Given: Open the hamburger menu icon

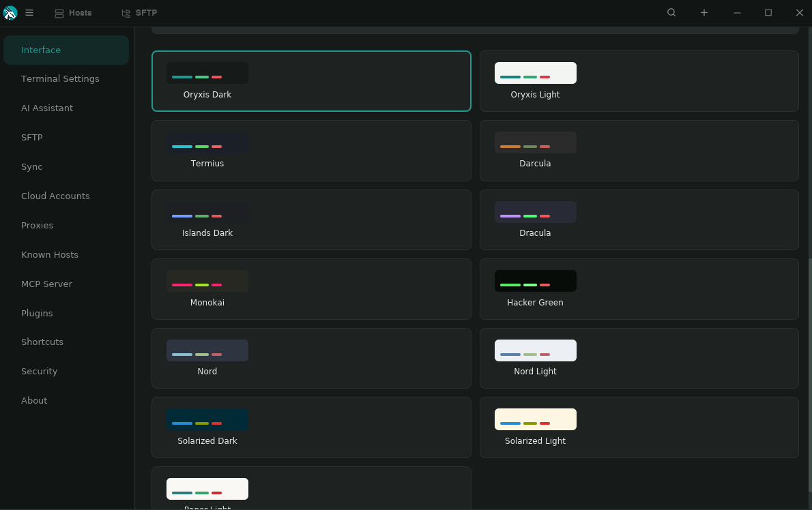Looking at the screenshot, I should [x=29, y=13].
